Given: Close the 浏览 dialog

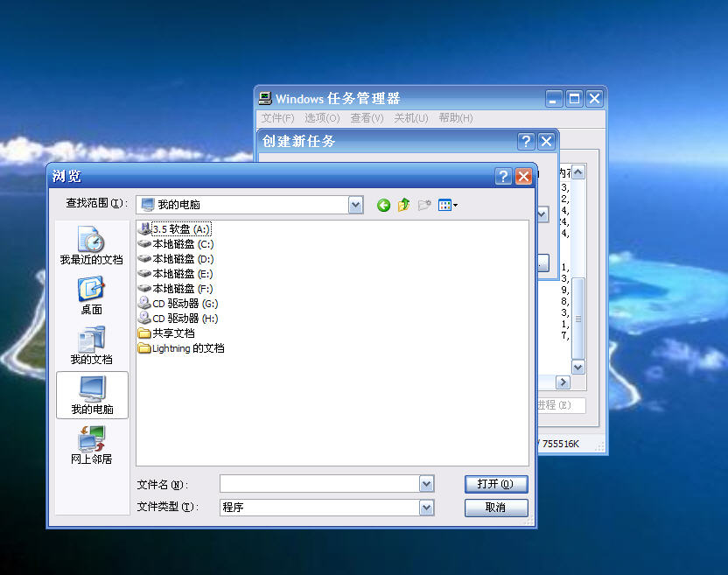Looking at the screenshot, I should pyautogui.click(x=524, y=176).
